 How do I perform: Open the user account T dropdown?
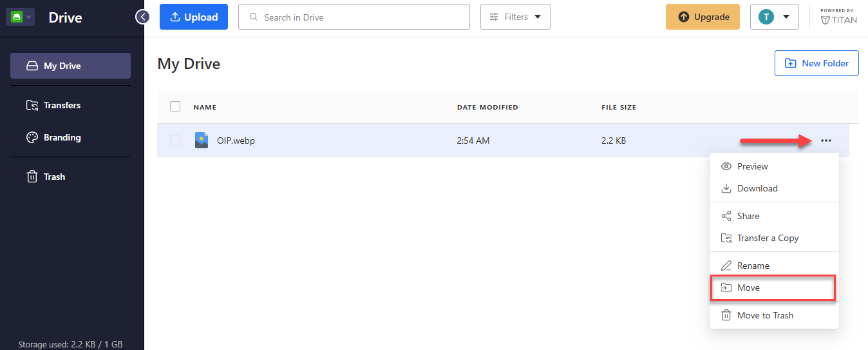tap(774, 17)
